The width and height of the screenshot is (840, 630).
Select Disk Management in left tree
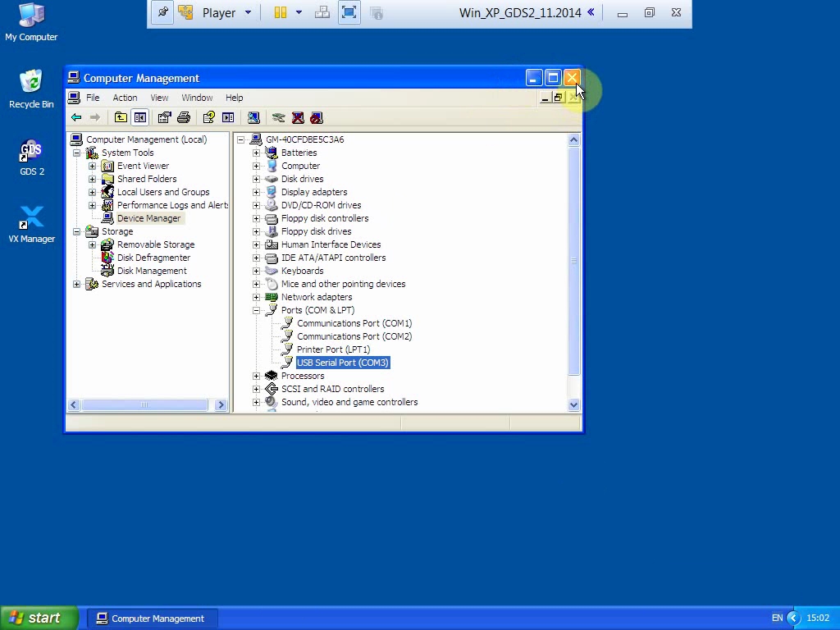coord(152,271)
